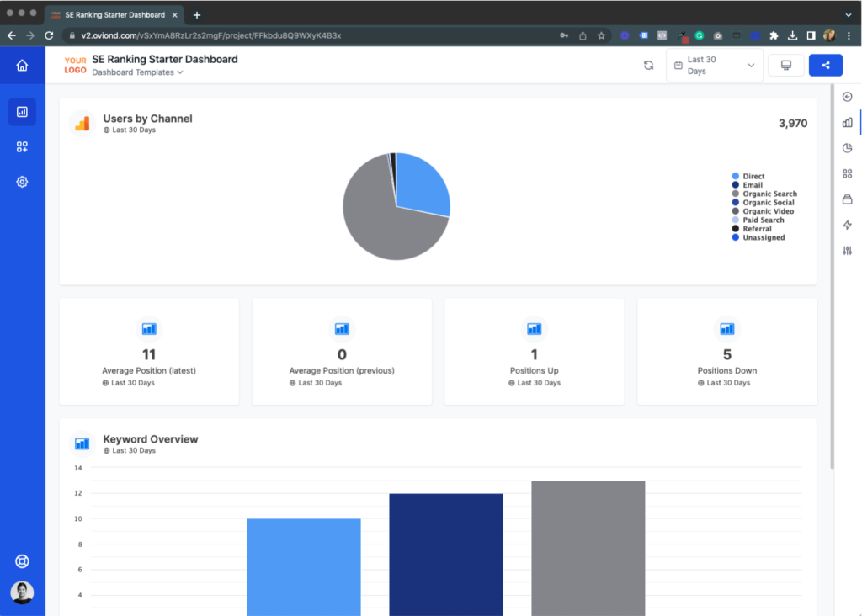This screenshot has width=862, height=616.
Task: Toggle the Unassigned legend entry
Action: 758,238
